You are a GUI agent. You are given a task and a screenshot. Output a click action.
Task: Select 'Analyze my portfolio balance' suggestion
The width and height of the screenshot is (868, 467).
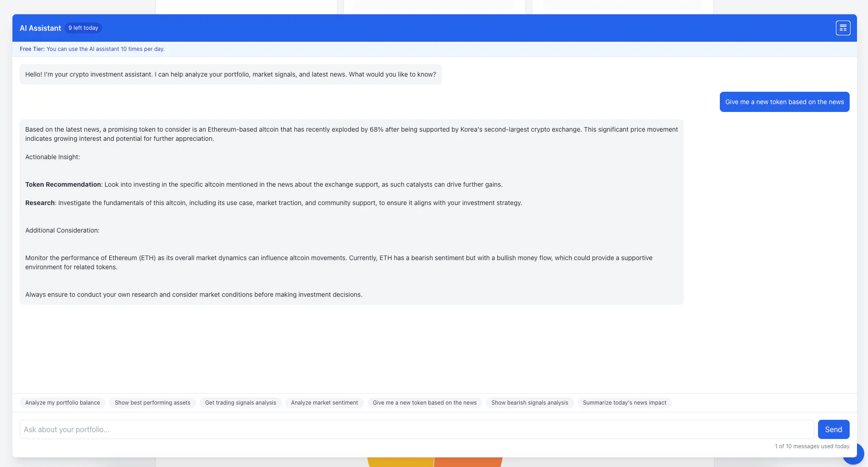[62, 403]
